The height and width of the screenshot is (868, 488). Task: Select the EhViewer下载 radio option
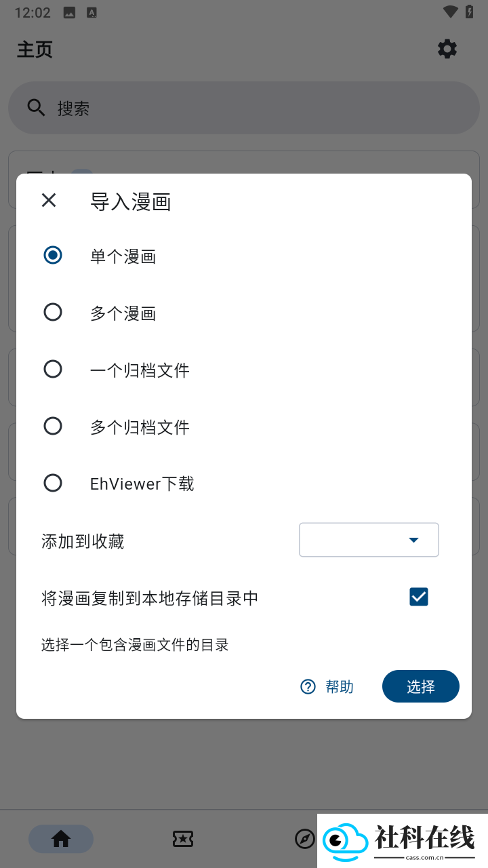[x=53, y=483]
